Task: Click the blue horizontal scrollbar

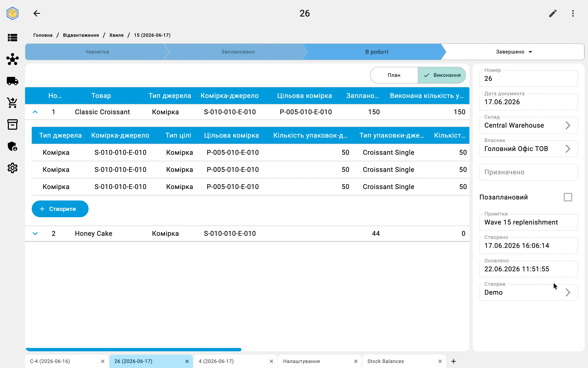Action: [x=133, y=349]
